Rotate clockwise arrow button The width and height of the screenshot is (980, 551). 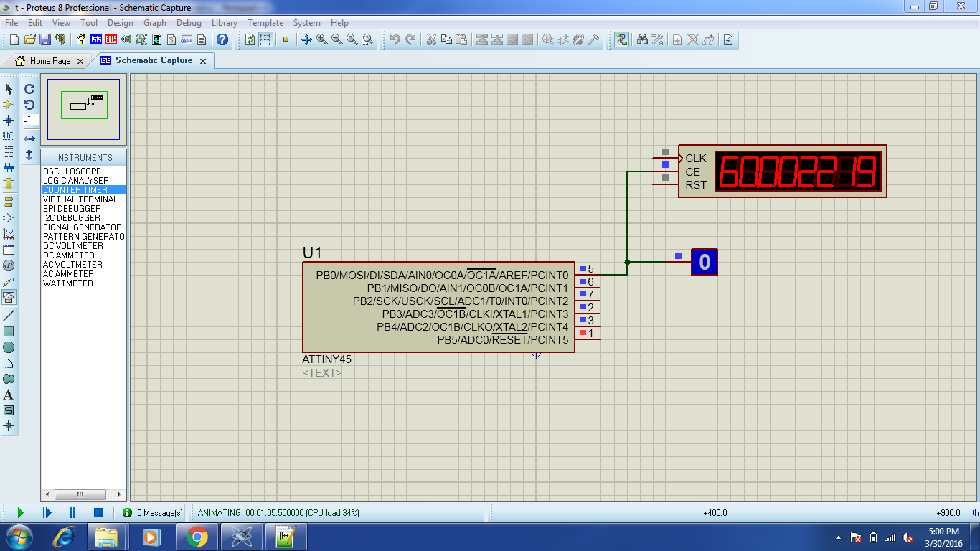(x=29, y=89)
